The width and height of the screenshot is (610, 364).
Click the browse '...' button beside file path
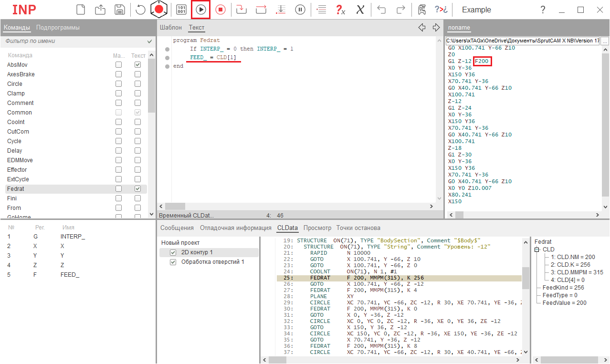point(605,42)
